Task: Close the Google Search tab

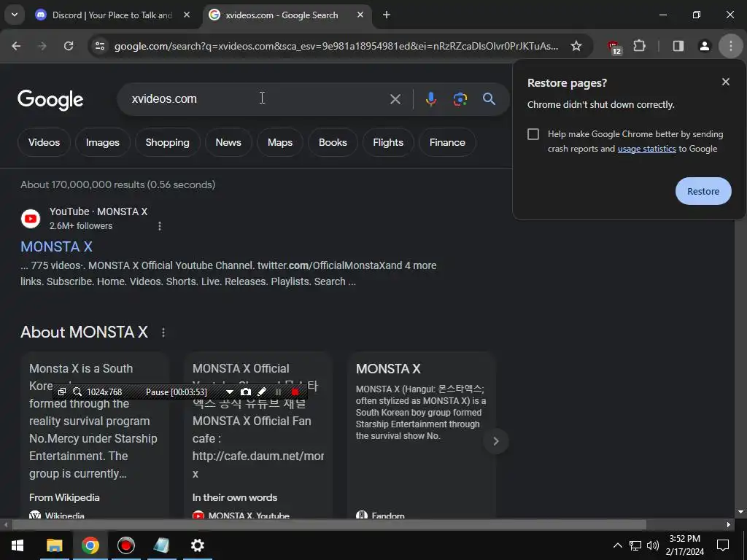Action: tap(360, 15)
